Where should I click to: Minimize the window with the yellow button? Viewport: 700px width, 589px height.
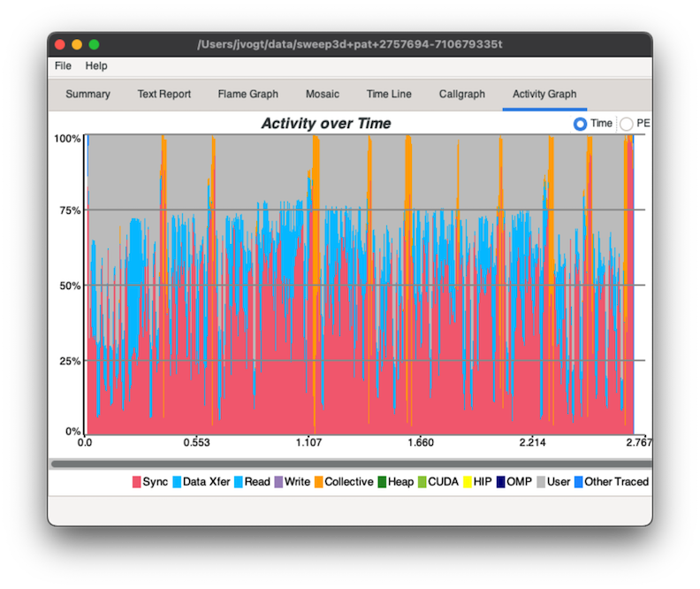click(77, 44)
